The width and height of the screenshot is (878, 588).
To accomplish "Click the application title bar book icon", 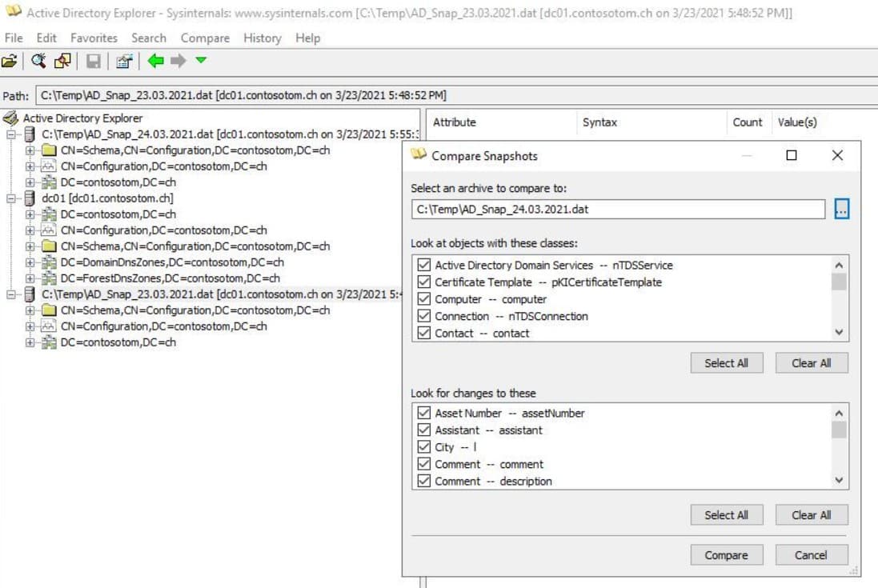I will tap(13, 10).
